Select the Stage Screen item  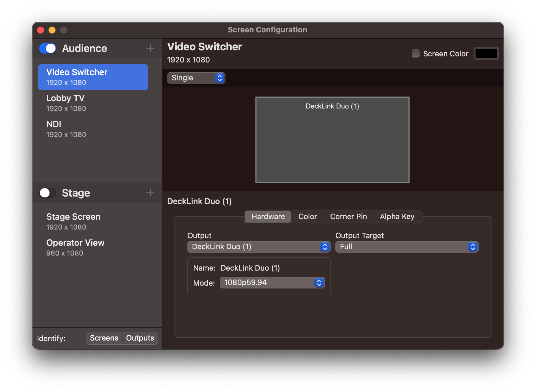pyautogui.click(x=93, y=222)
